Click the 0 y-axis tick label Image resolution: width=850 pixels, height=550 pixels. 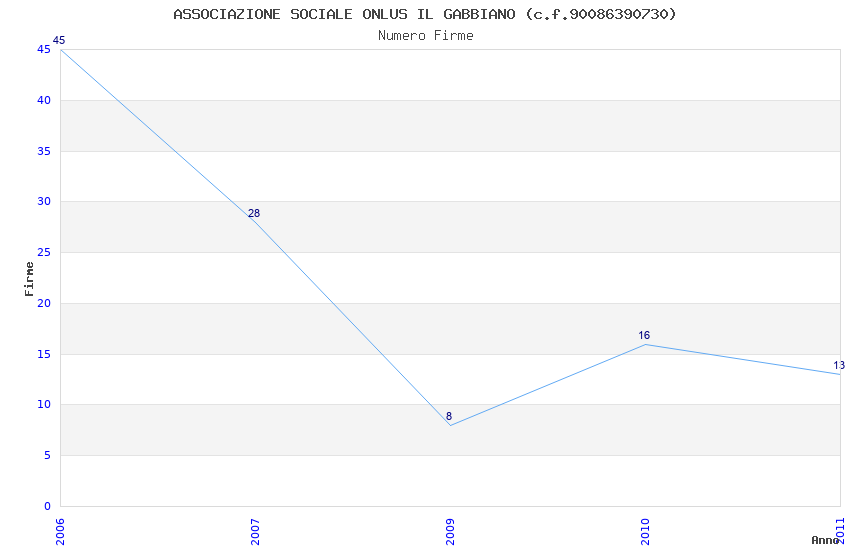[48, 506]
